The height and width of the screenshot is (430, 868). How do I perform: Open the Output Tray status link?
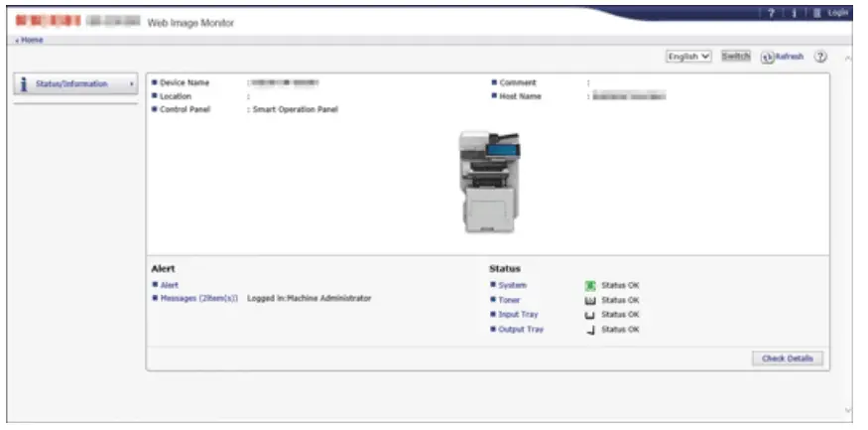(x=521, y=329)
